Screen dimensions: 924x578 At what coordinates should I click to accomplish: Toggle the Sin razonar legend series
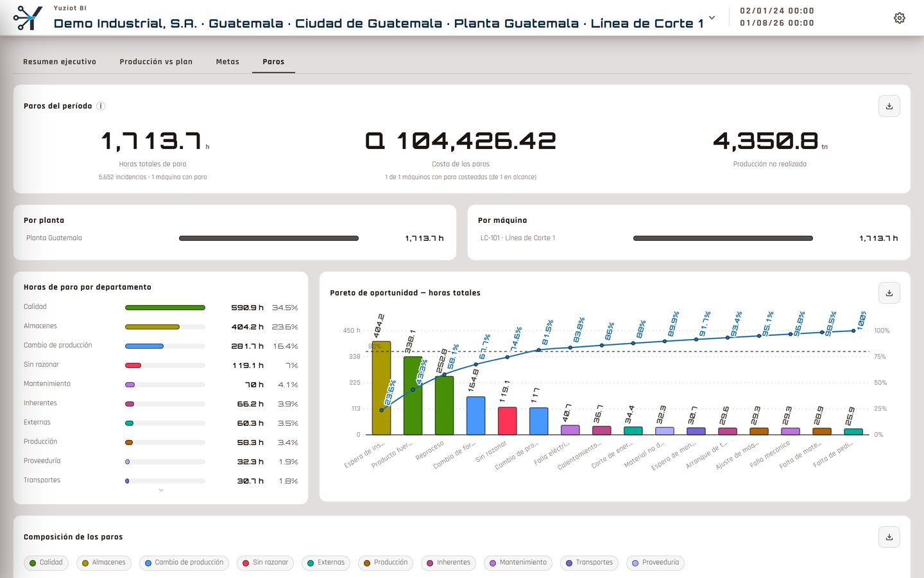[266, 563]
